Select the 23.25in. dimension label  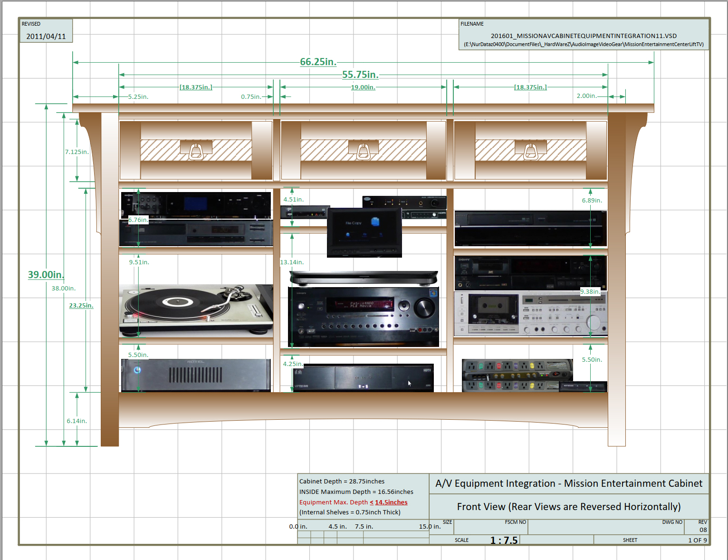point(81,305)
